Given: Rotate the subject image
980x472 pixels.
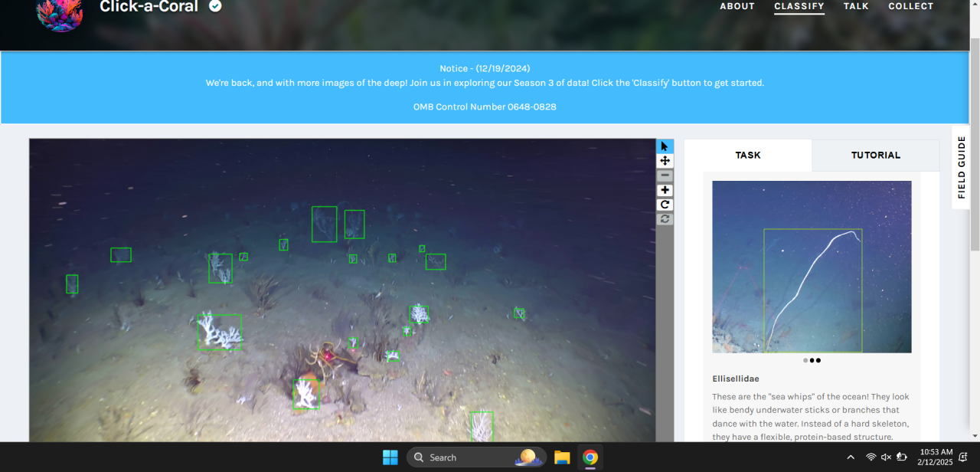Looking at the screenshot, I should [665, 205].
